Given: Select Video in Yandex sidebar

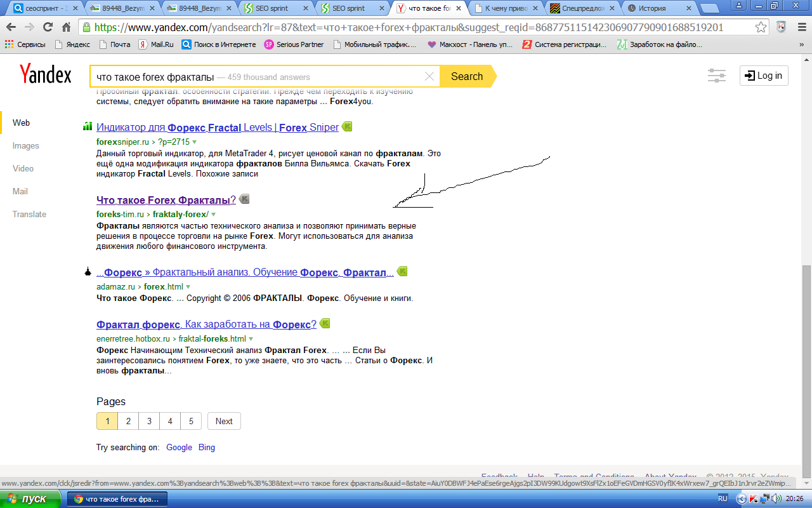Looking at the screenshot, I should click(x=23, y=168).
